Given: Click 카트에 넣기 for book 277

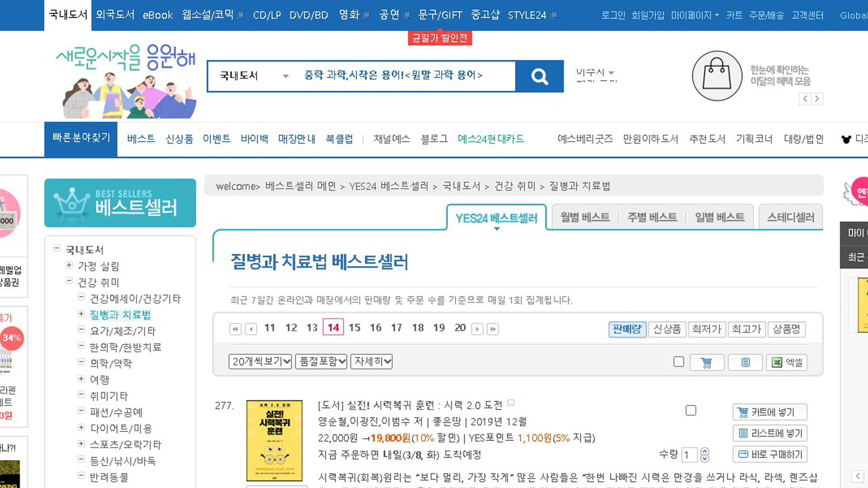Looking at the screenshot, I should click(x=769, y=412).
